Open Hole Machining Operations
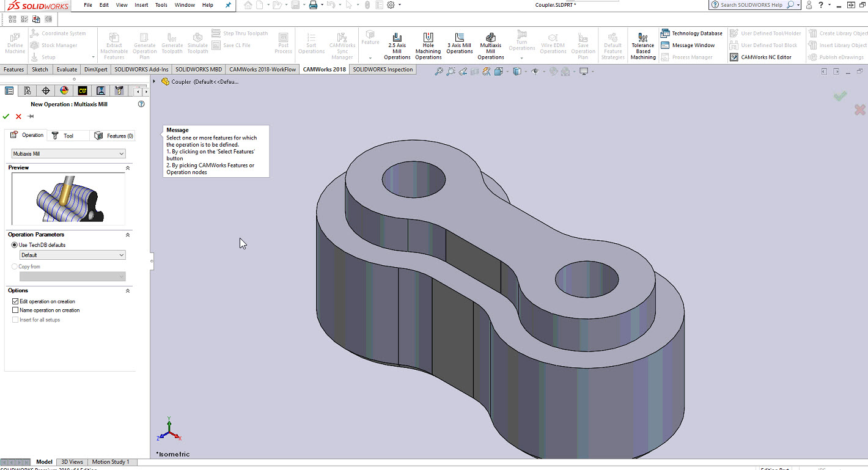This screenshot has width=868, height=470. (x=428, y=46)
